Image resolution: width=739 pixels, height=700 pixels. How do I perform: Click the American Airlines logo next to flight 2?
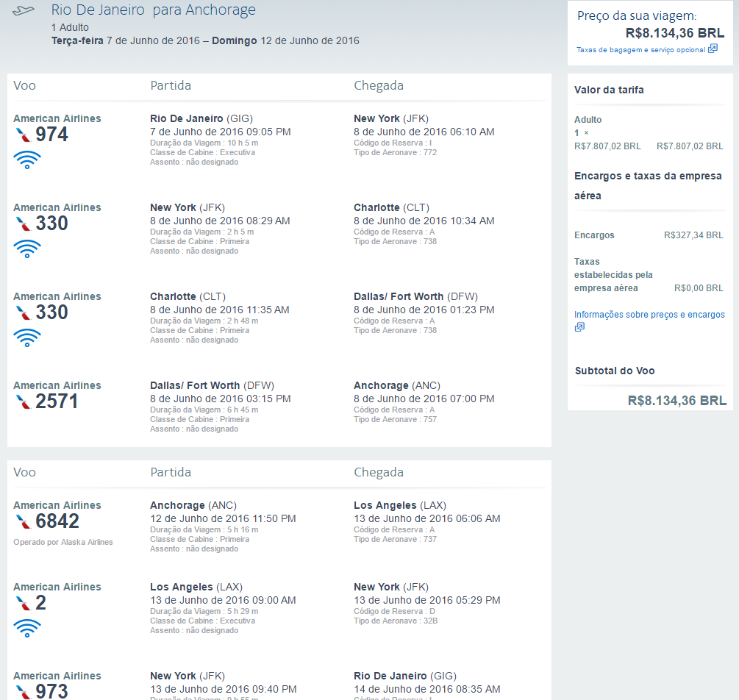(23, 604)
